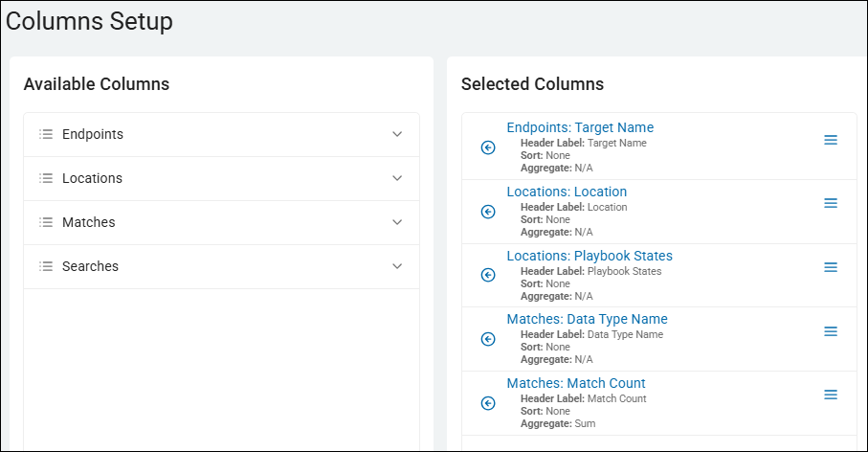Click the list icon next to Locations category

[x=46, y=178]
